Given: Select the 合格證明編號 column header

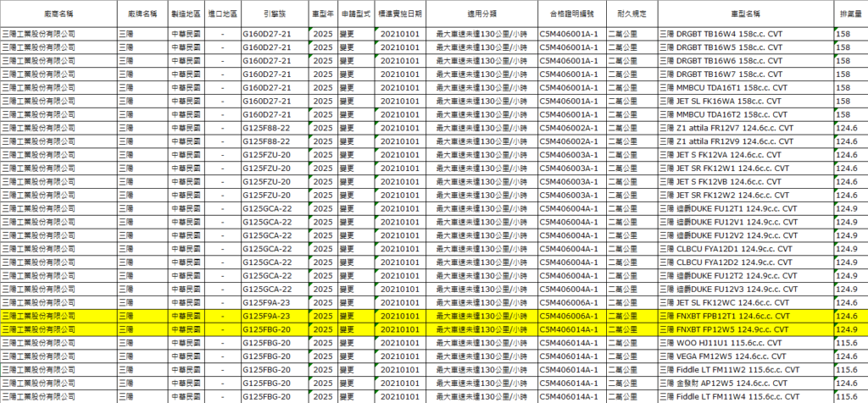Looking at the screenshot, I should 572,14.
